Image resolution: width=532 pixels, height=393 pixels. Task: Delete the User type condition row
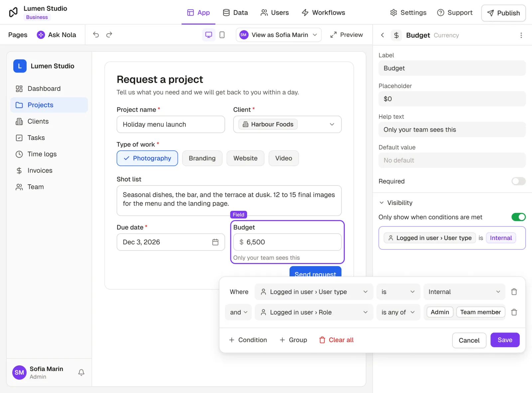point(514,292)
